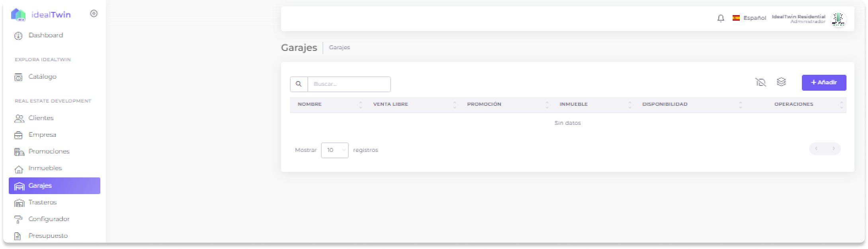Click the idealTwin logo
This screenshot has width=868, height=249.
(41, 15)
